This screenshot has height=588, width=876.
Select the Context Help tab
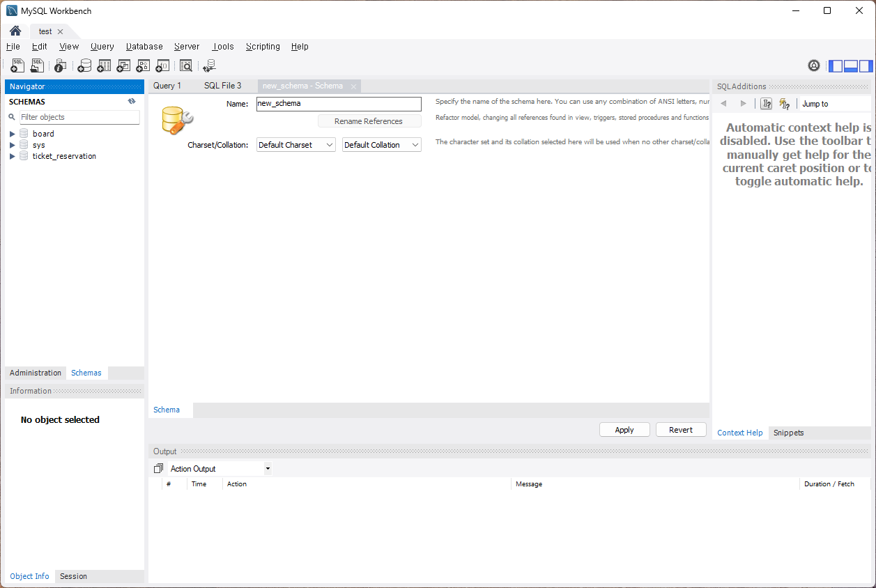[x=740, y=433]
